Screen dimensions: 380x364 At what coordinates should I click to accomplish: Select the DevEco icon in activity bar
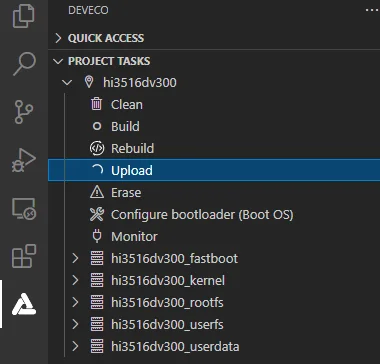point(24,304)
